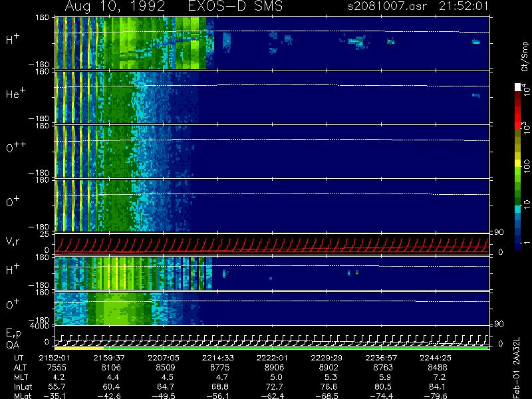The image size is (532, 399).
Task: Click the MLat value '-35.1'
Action: point(55,396)
